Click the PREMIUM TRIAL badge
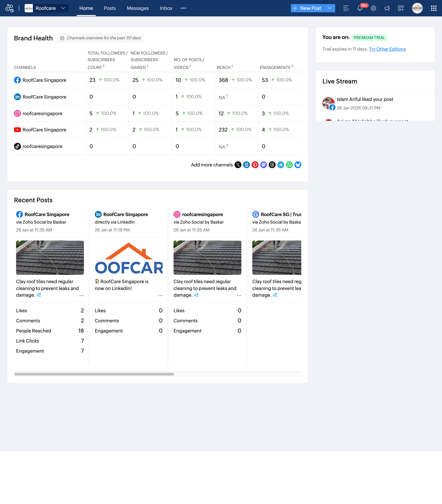Screen dimensions: 442x504 pyautogui.click(x=369, y=37)
